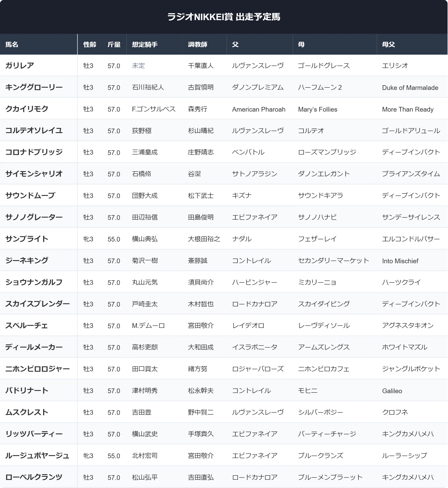This screenshot has height=488, width=448.
Task: Click the Duke of Marmalade cell
Action: pyautogui.click(x=410, y=87)
